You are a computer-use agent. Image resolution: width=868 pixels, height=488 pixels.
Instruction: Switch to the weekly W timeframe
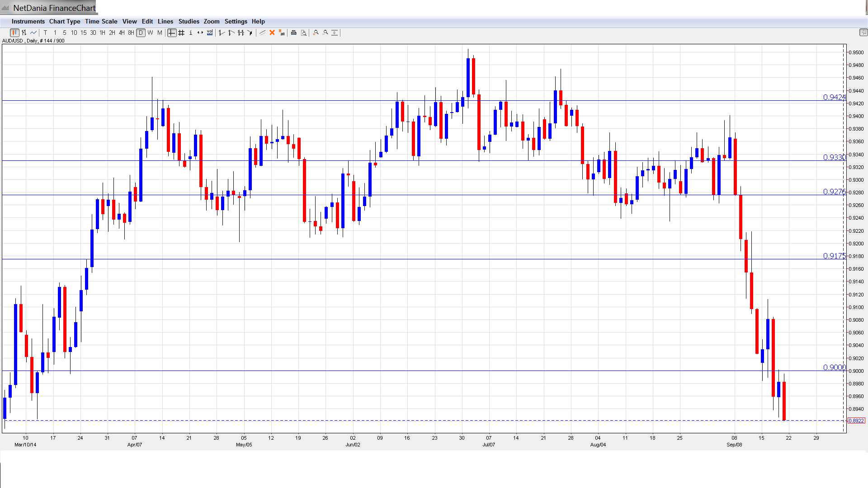150,33
